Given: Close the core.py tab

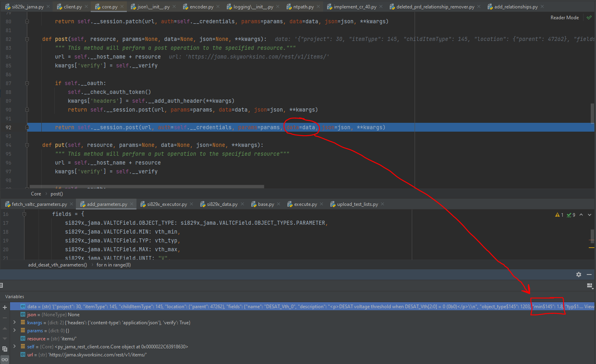Looking at the screenshot, I should 122,7.
